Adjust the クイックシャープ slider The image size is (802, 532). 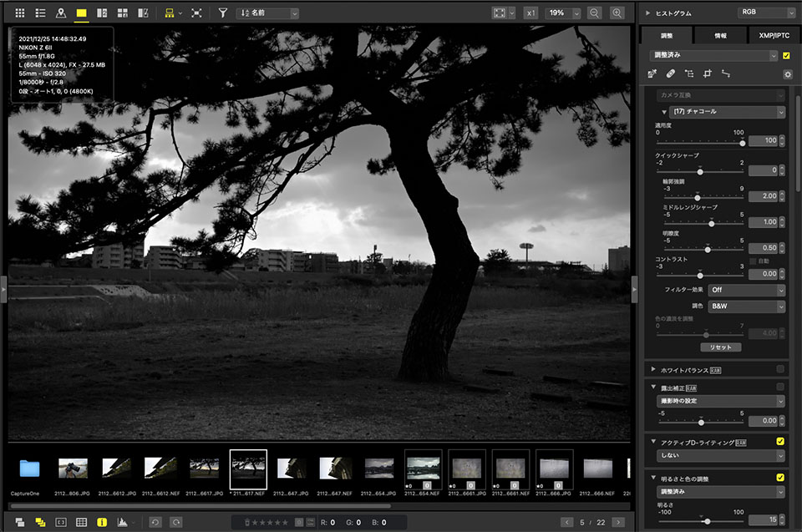(700, 172)
